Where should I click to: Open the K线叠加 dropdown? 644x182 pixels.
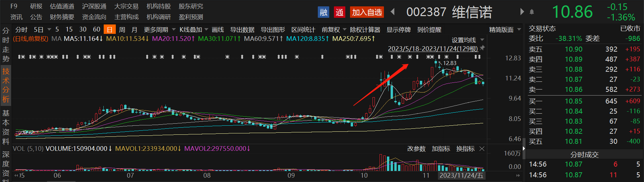194,29
